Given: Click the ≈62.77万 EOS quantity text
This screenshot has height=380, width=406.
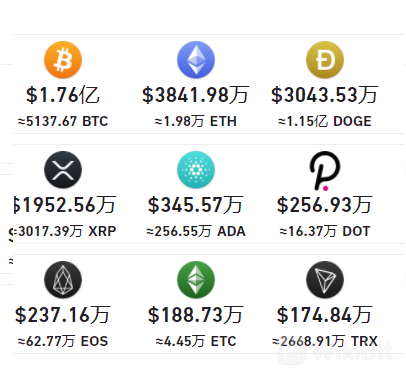Looking at the screenshot, I should [x=63, y=341].
